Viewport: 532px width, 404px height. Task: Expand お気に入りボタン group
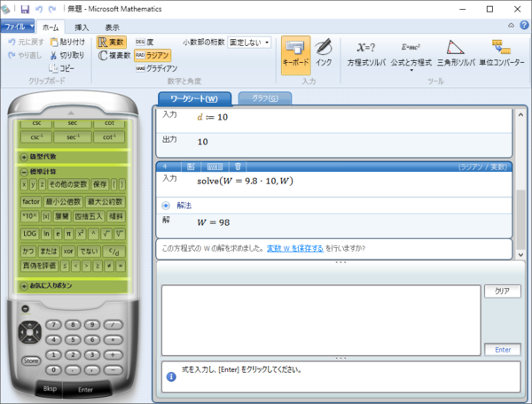pyautogui.click(x=23, y=286)
